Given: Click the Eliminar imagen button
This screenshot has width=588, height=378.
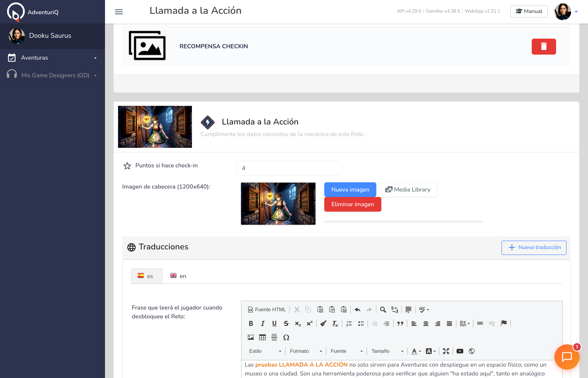Looking at the screenshot, I should pyautogui.click(x=352, y=204).
